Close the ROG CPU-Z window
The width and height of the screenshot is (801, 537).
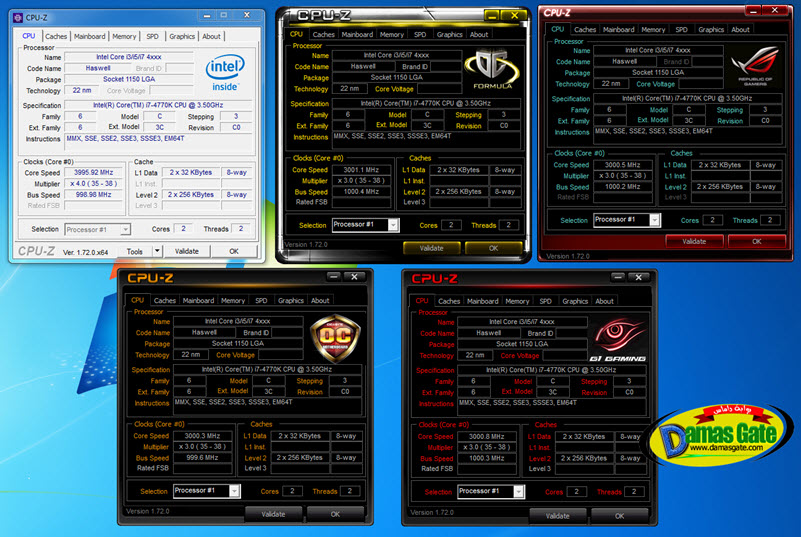[774, 10]
